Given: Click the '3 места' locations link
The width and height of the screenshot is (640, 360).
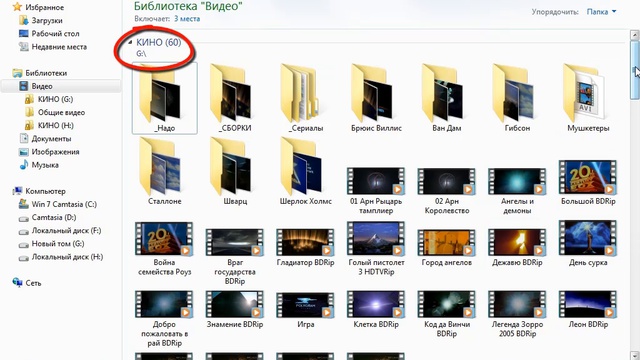Looking at the screenshot, I should (187, 19).
